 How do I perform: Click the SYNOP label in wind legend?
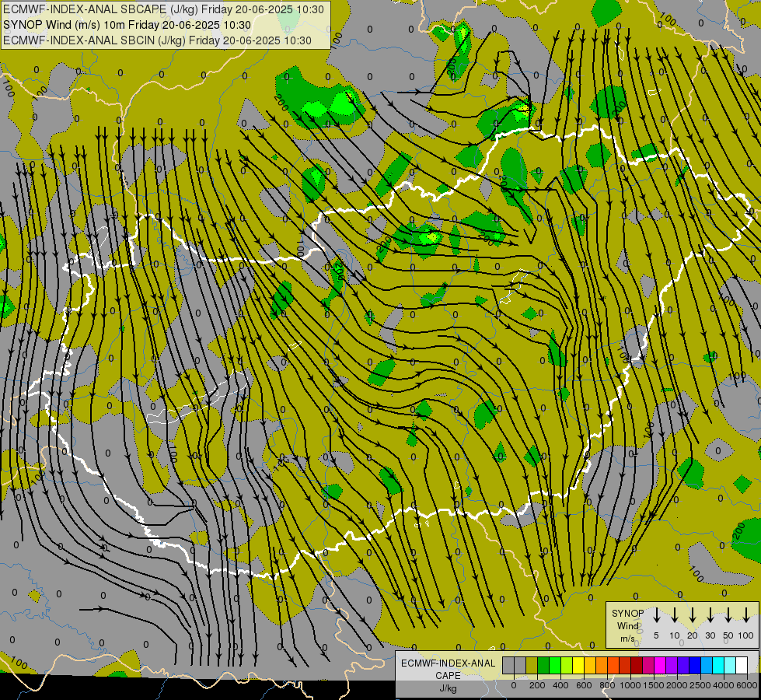[627, 614]
